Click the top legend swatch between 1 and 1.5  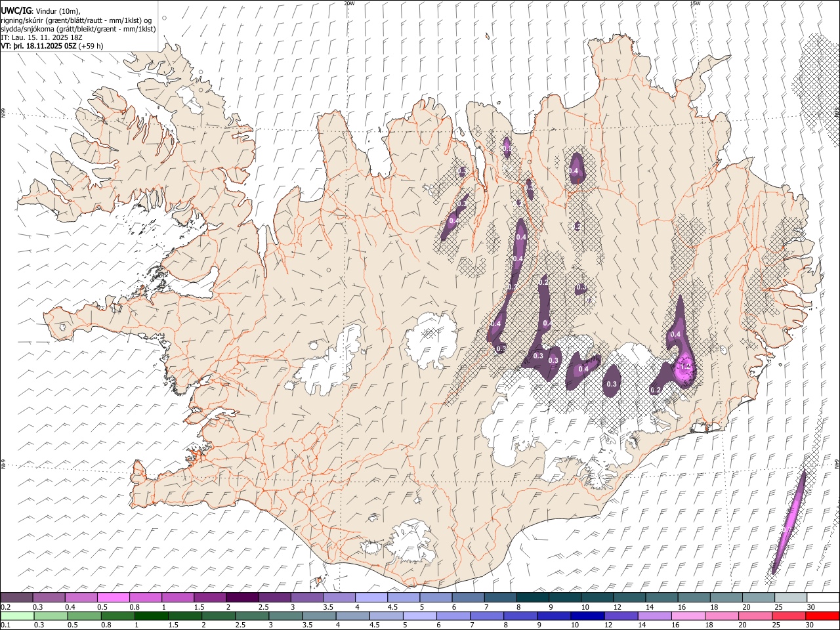177,598
